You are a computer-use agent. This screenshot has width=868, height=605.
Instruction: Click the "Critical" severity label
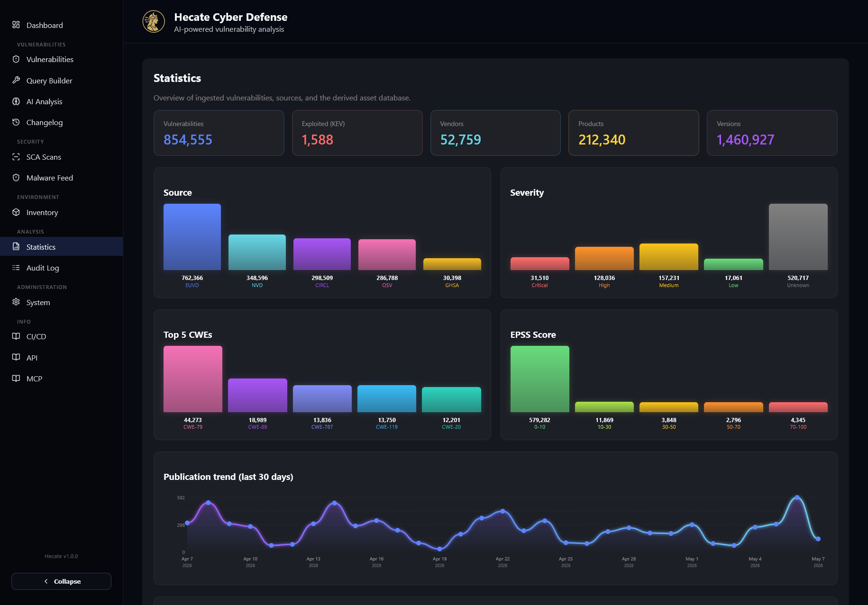pos(539,285)
